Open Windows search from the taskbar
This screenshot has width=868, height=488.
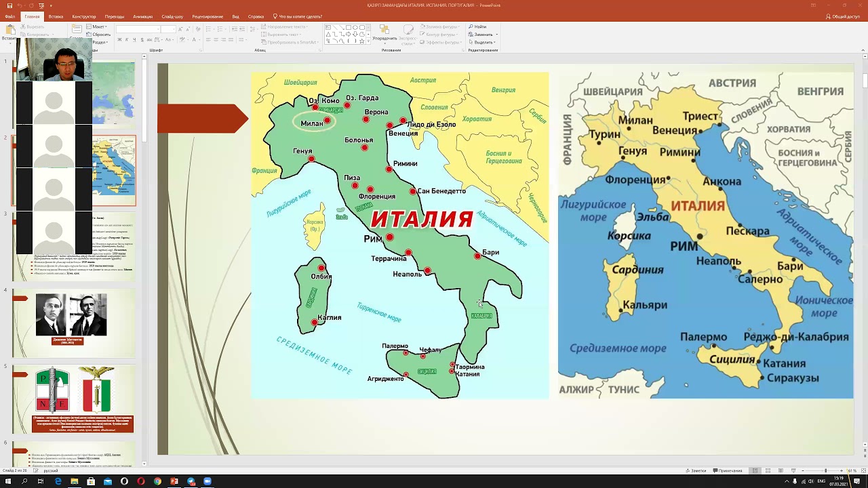24,481
